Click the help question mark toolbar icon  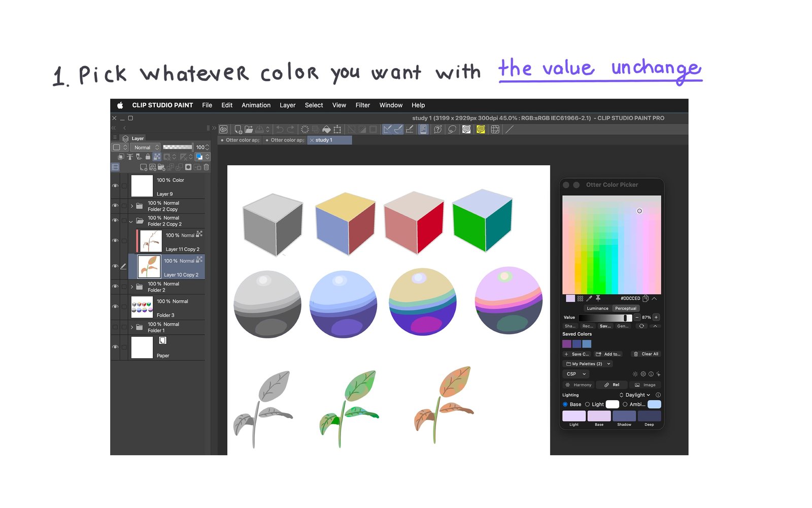tap(438, 130)
